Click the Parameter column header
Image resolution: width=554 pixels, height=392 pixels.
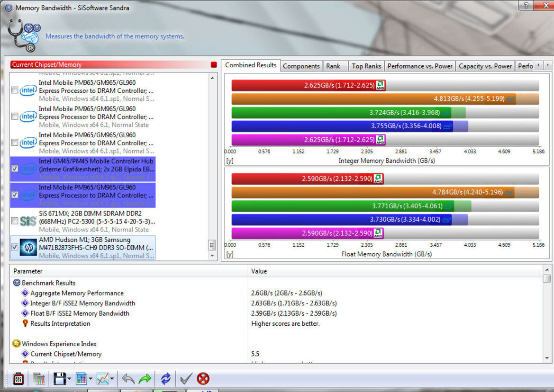tap(129, 271)
